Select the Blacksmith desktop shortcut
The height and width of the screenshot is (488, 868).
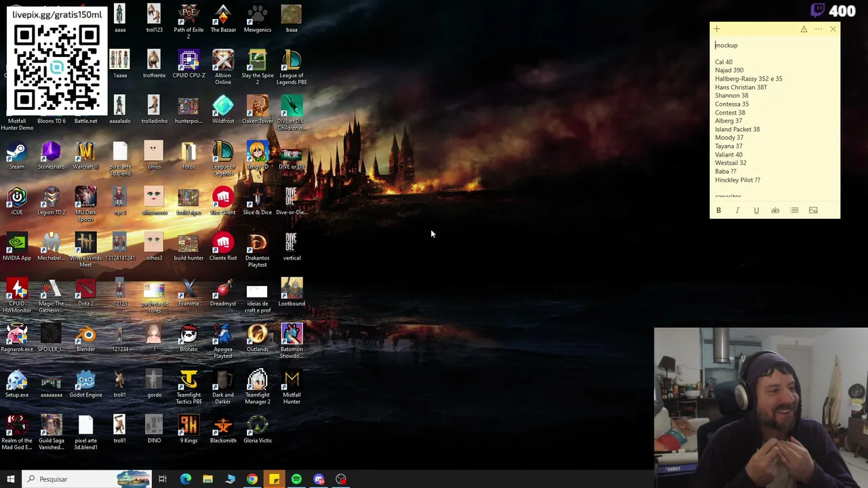coord(223,429)
